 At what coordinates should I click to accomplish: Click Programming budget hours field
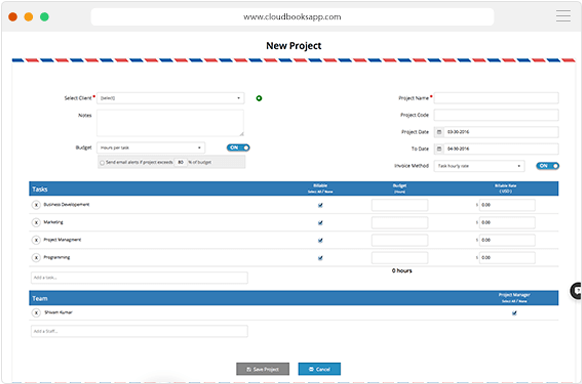(400, 257)
